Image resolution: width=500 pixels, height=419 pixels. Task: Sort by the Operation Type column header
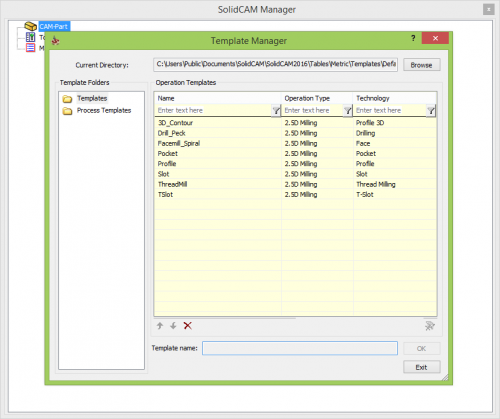pos(317,98)
